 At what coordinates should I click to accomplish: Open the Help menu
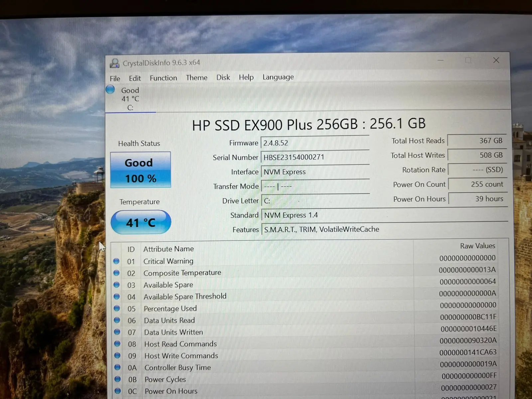coord(246,77)
